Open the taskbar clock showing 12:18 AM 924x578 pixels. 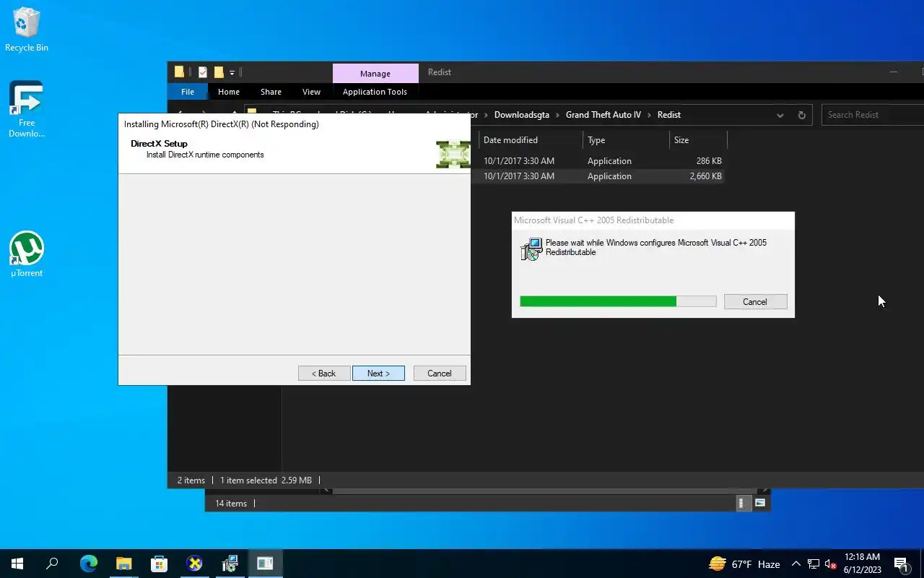point(862,564)
